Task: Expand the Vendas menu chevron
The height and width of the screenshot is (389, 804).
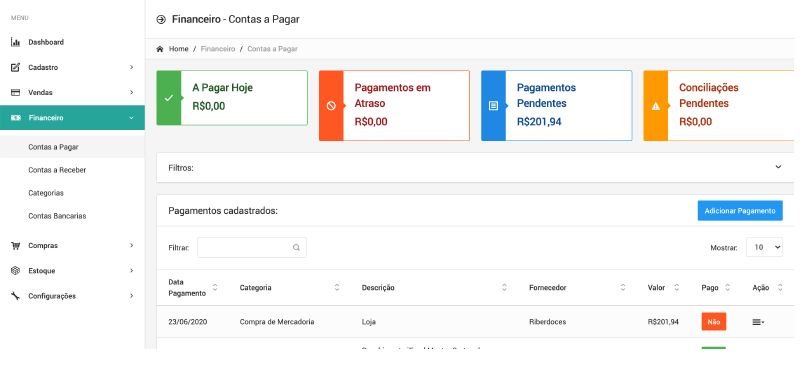Action: tap(132, 92)
